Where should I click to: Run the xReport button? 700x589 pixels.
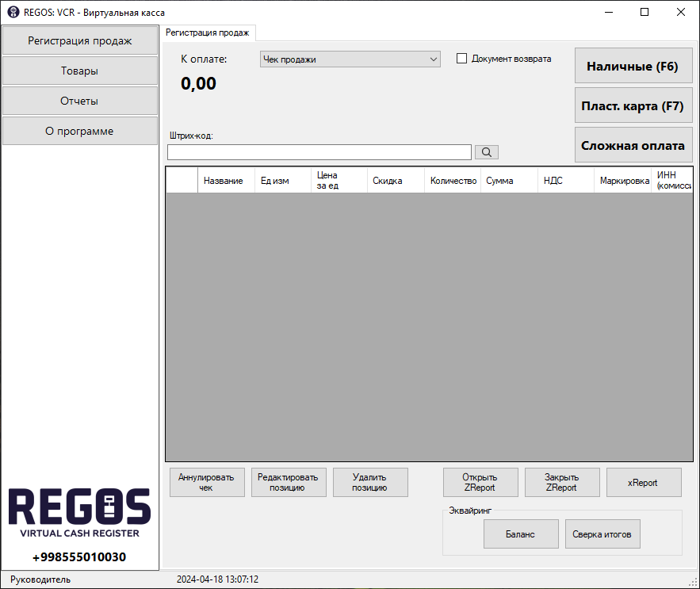click(x=643, y=482)
